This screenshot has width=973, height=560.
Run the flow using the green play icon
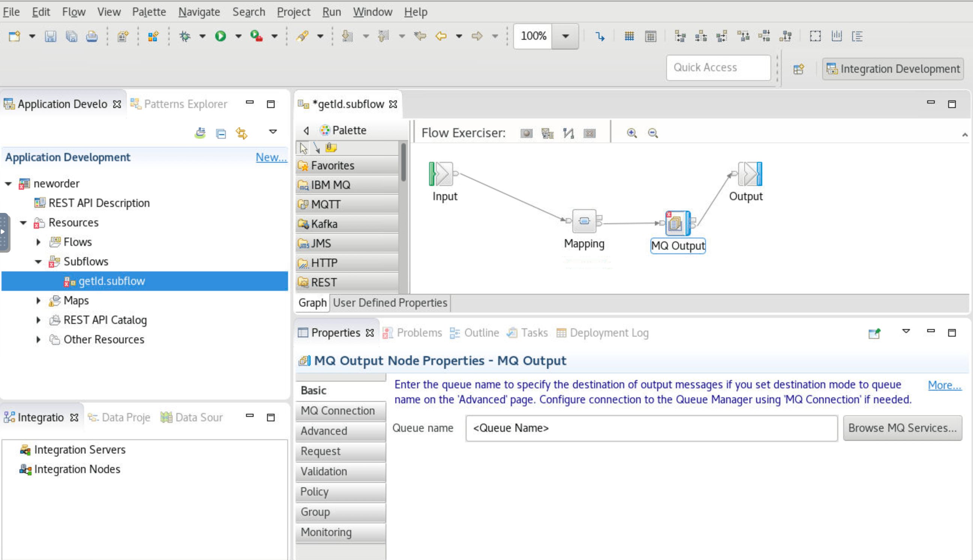point(221,36)
